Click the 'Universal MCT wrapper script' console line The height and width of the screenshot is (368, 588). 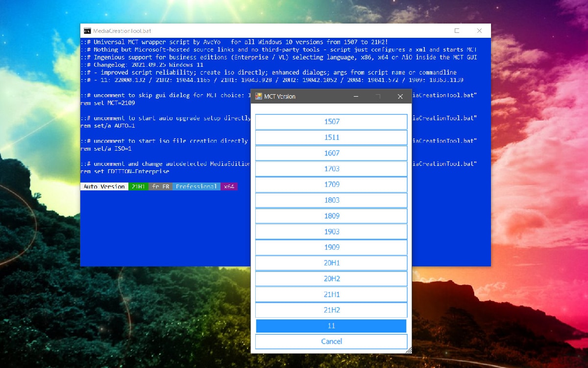(x=234, y=42)
